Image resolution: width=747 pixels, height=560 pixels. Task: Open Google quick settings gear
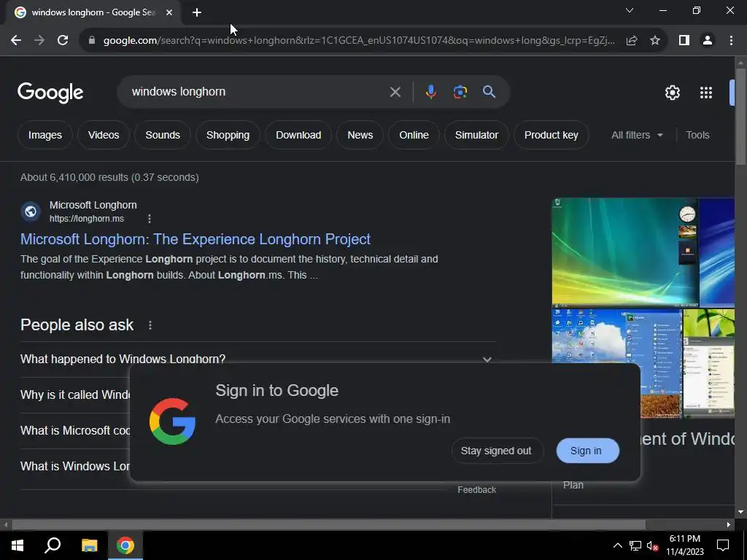point(672,93)
